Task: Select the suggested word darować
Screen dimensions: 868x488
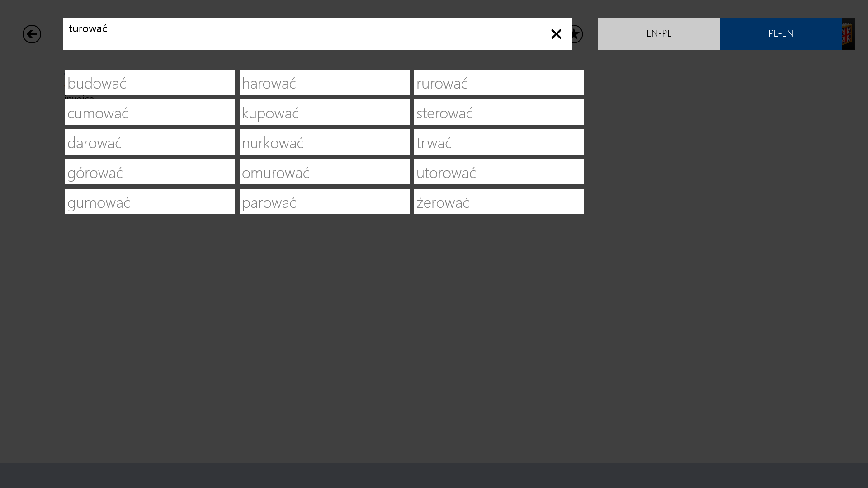Action: (150, 142)
